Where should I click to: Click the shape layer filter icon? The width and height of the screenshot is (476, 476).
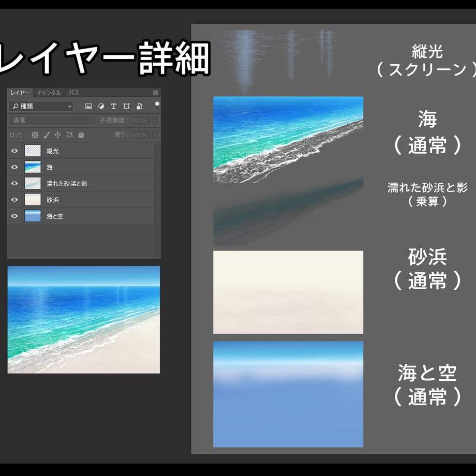coord(127,106)
